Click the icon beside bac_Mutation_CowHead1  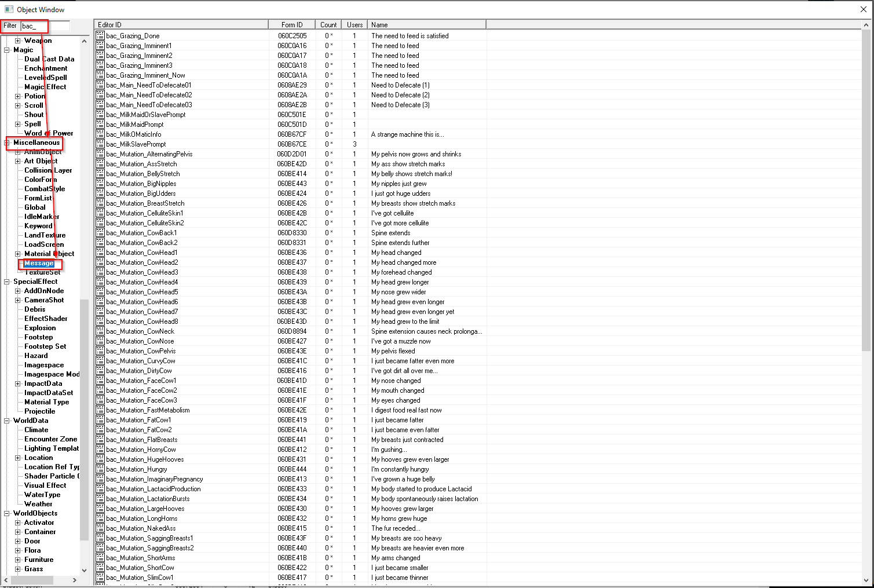(x=100, y=253)
